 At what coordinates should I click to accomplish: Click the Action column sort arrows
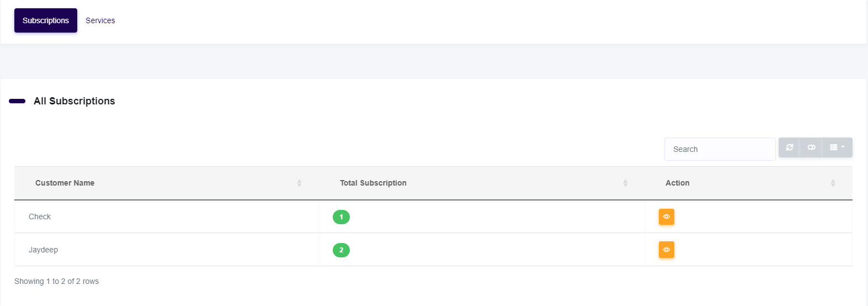[833, 183]
